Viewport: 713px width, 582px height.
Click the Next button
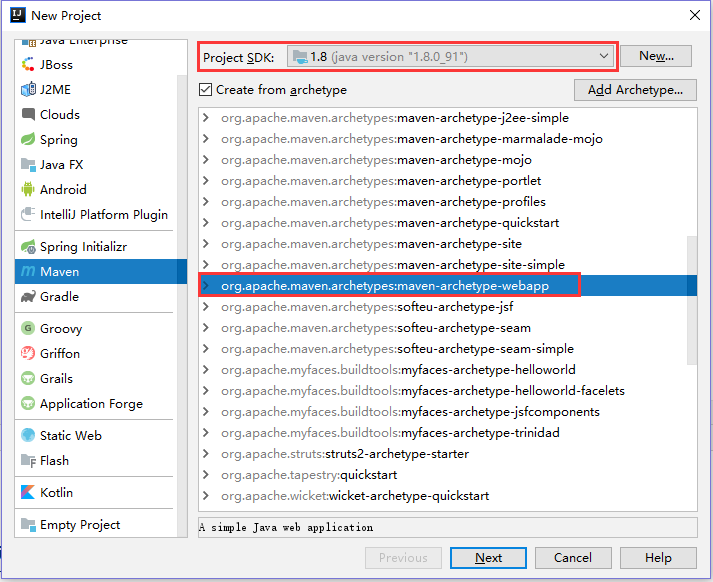pyautogui.click(x=488, y=558)
